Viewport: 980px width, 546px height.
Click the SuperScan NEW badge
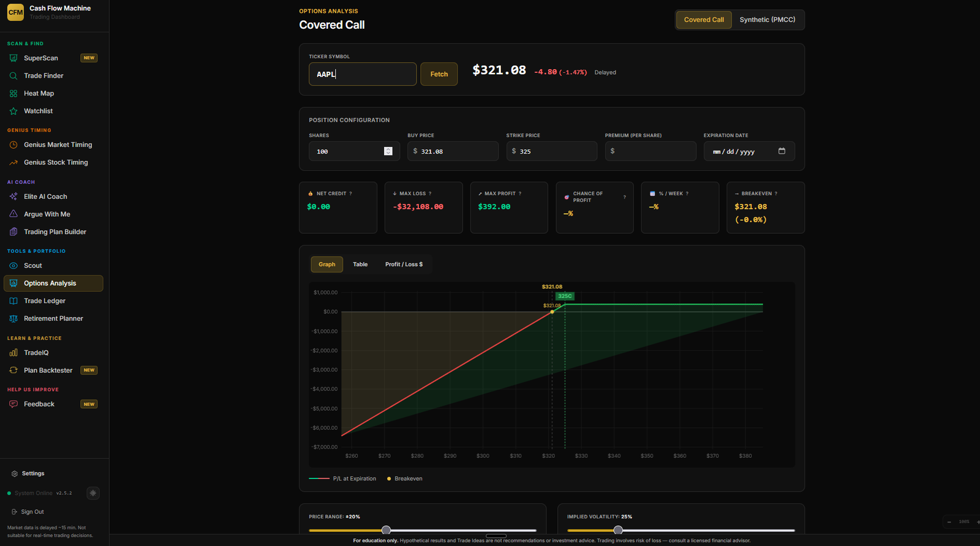[89, 58]
